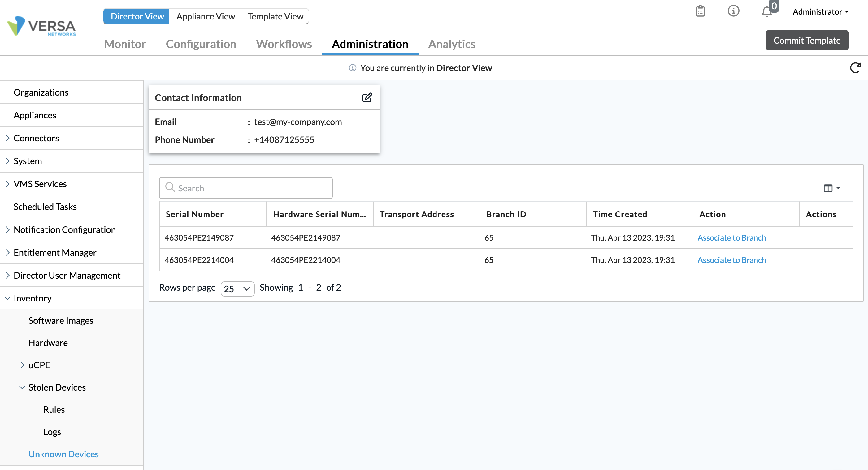The height and width of the screenshot is (470, 868).
Task: Click the refresh icon in the top right
Action: 855,67
